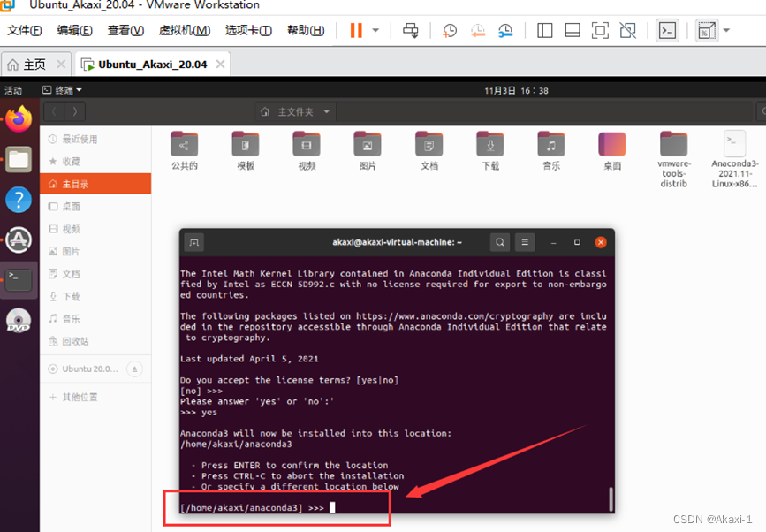Open the 查看(V) menu

click(125, 30)
